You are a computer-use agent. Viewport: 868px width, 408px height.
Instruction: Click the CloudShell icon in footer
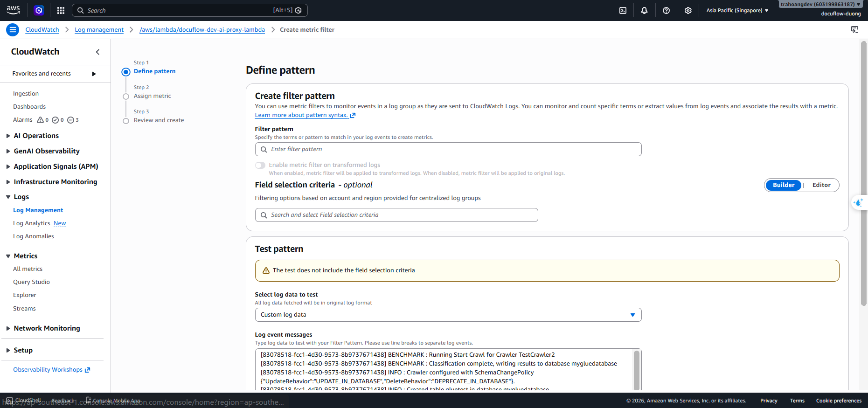tap(9, 401)
